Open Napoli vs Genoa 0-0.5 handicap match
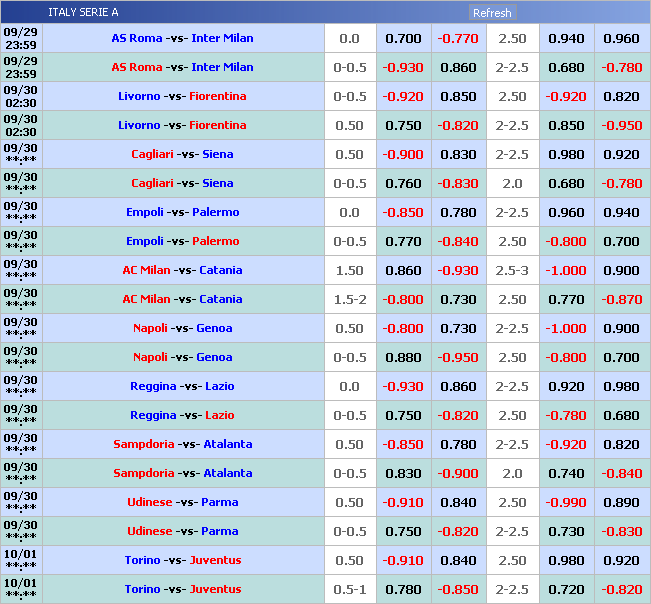 tap(182, 358)
